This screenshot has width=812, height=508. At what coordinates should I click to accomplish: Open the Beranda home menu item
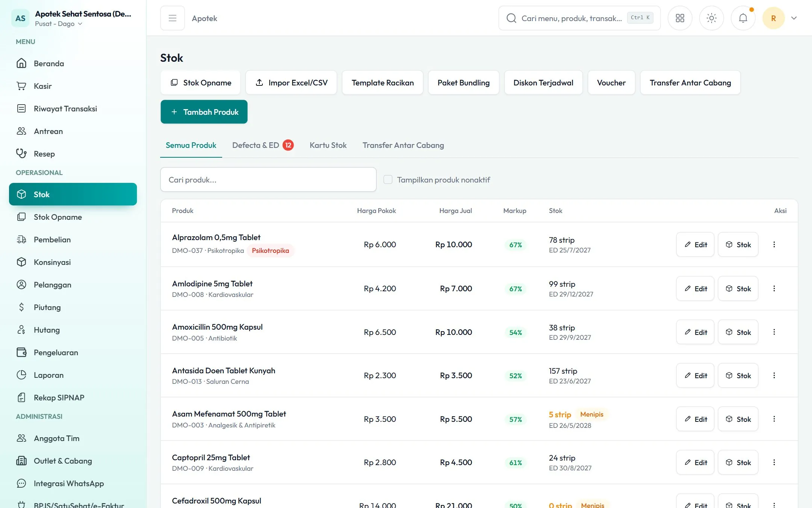click(73, 63)
